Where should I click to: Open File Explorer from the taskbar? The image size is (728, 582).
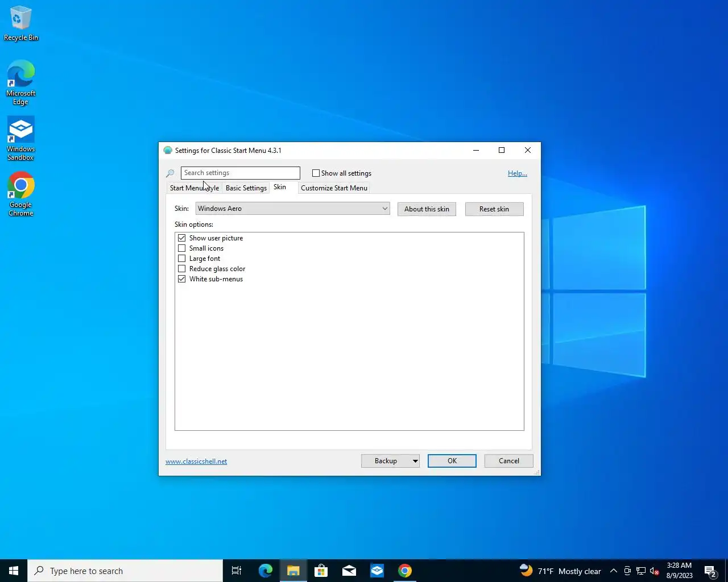(x=293, y=571)
